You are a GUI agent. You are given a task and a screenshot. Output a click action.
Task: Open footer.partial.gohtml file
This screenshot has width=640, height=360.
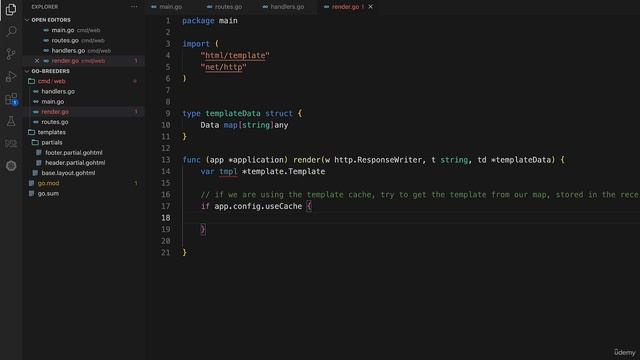click(x=74, y=153)
